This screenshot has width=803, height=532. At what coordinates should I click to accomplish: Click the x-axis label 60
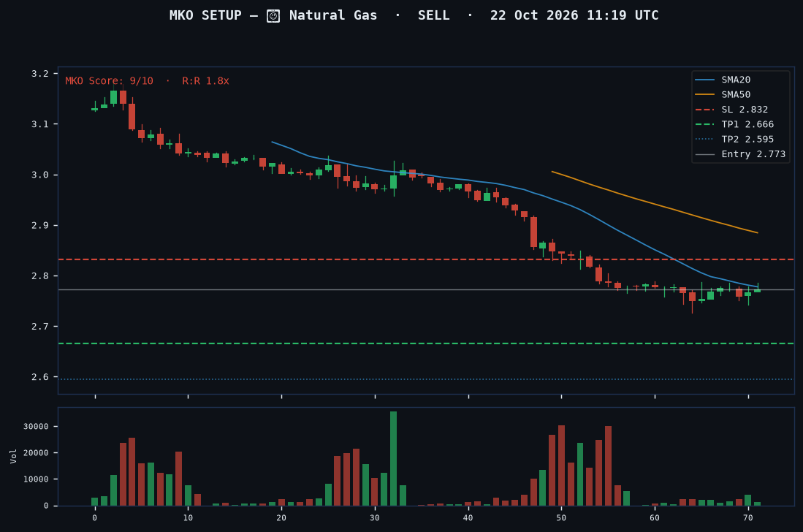point(655,518)
